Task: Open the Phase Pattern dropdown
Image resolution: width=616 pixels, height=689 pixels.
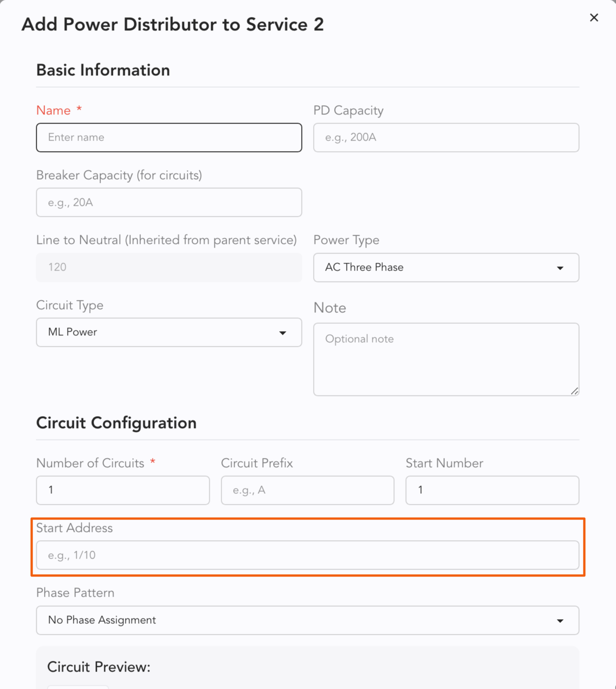Action: [308, 620]
